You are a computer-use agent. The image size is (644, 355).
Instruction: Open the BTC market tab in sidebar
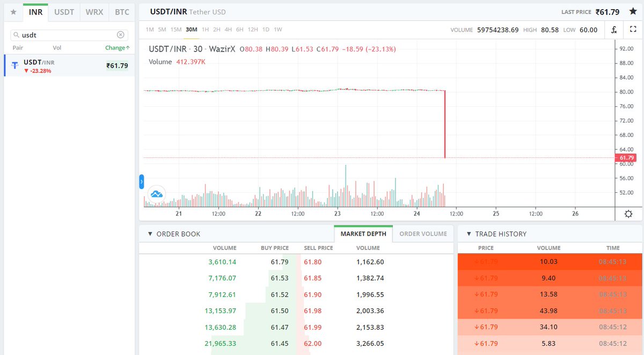[x=121, y=11]
